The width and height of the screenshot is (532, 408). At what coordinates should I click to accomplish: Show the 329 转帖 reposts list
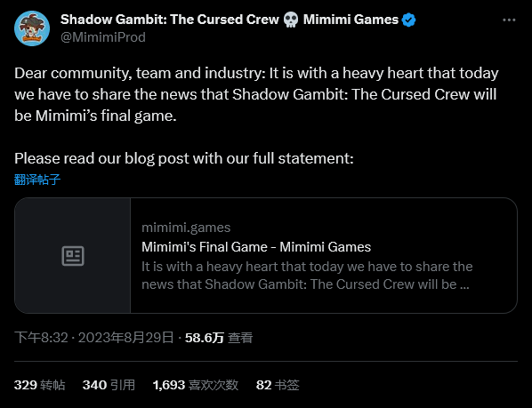[40, 385]
